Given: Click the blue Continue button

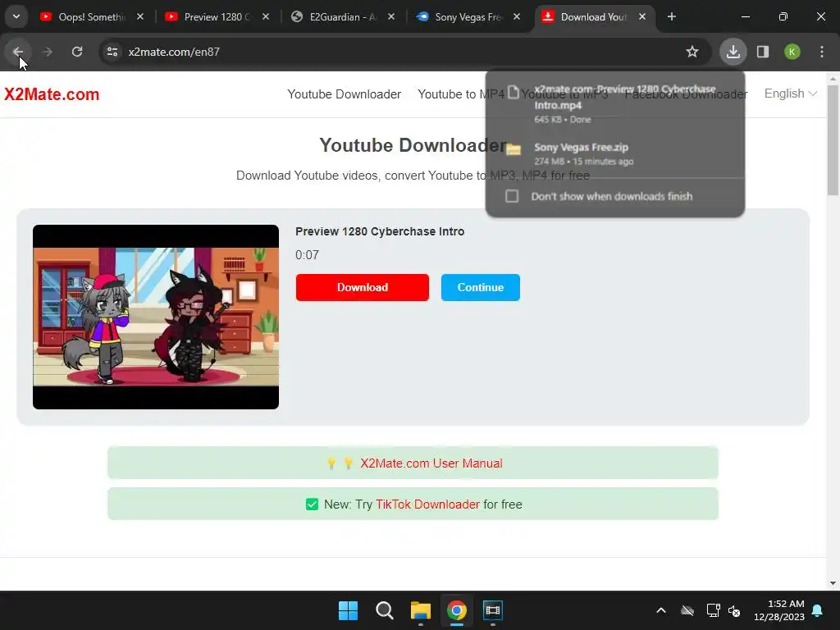Looking at the screenshot, I should pyautogui.click(x=481, y=287).
